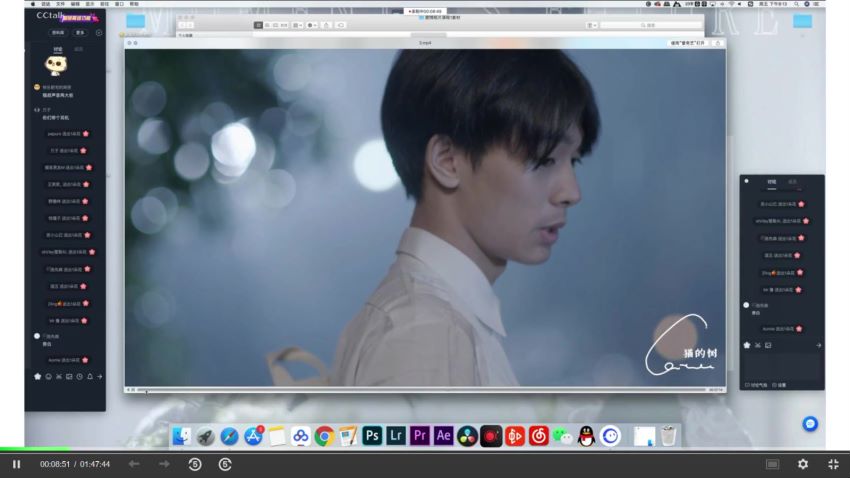Viewport: 850px width, 478px height.
Task: Open the Trash in the Dock
Action: coord(668,436)
